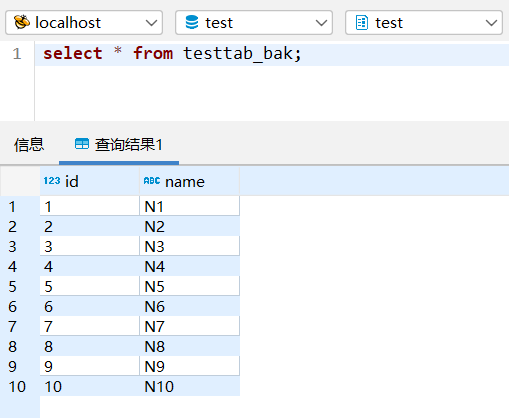
Task: Select the id cell with value 5
Action: click(x=90, y=286)
